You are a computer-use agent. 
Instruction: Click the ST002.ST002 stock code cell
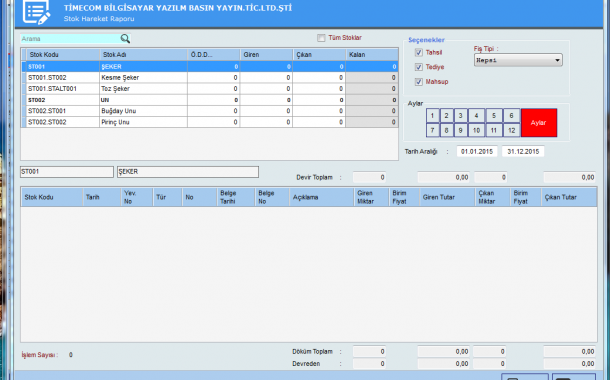pyautogui.click(x=63, y=122)
